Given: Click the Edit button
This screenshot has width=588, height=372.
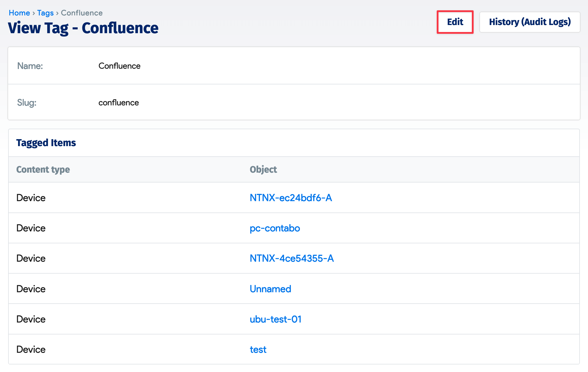Looking at the screenshot, I should (x=455, y=22).
